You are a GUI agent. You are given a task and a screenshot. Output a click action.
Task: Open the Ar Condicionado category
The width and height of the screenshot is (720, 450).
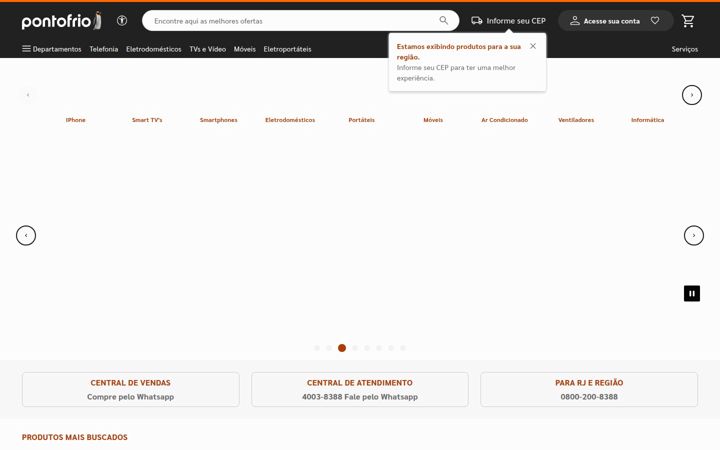504,120
